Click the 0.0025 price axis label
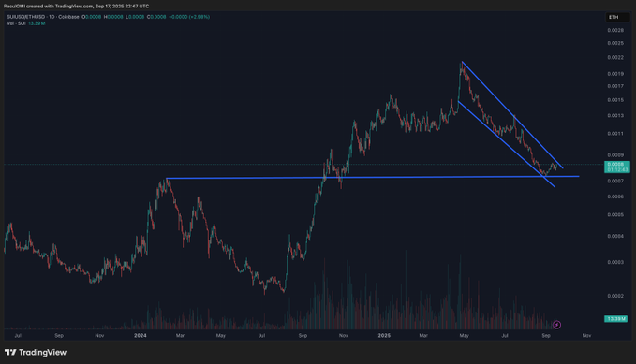 [615, 43]
